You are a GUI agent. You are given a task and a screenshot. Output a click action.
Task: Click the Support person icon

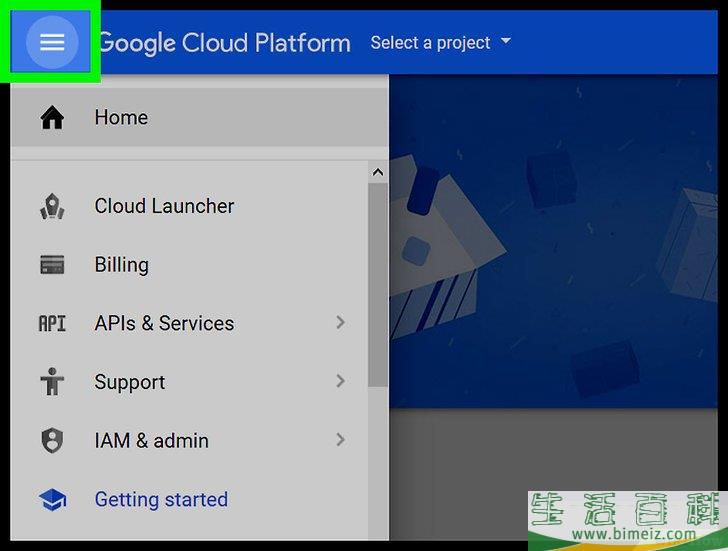(x=52, y=382)
